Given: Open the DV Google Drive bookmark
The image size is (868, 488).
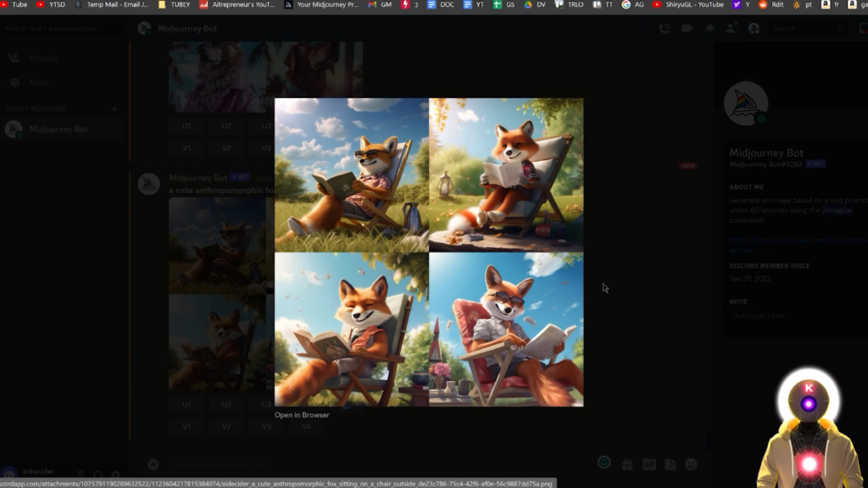Looking at the screenshot, I should tap(536, 4).
